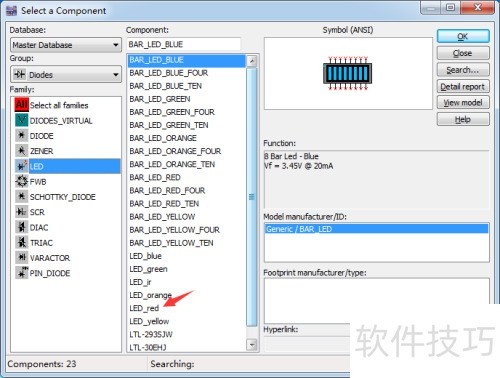Select LED_orange component
500x378 pixels.
[x=151, y=295]
